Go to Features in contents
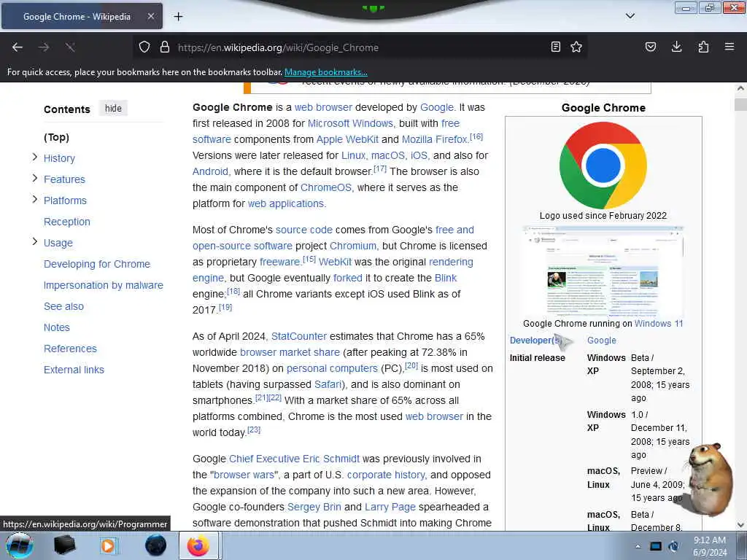 point(64,179)
